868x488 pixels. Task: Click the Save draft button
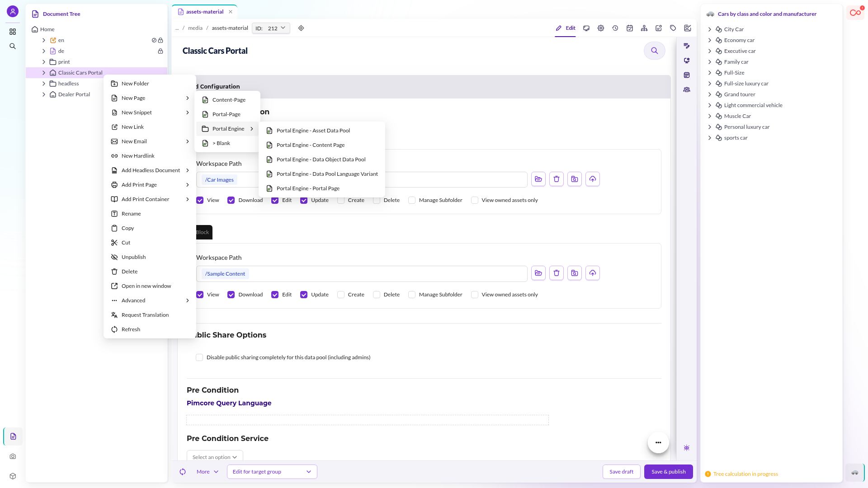pyautogui.click(x=622, y=472)
